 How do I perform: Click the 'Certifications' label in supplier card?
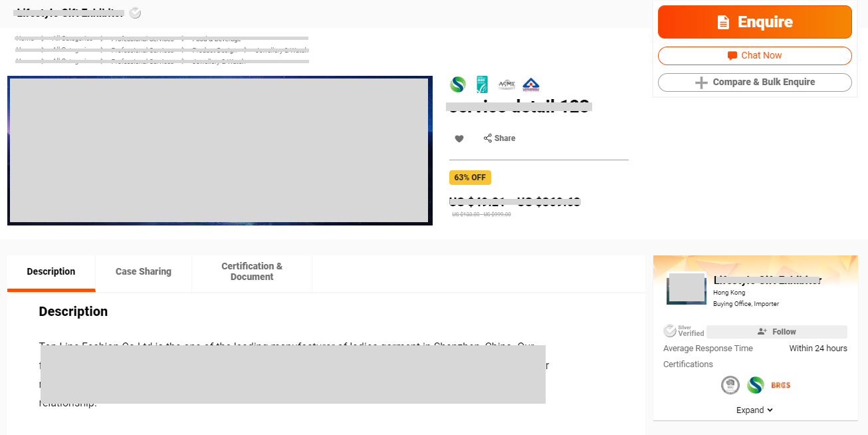click(688, 364)
